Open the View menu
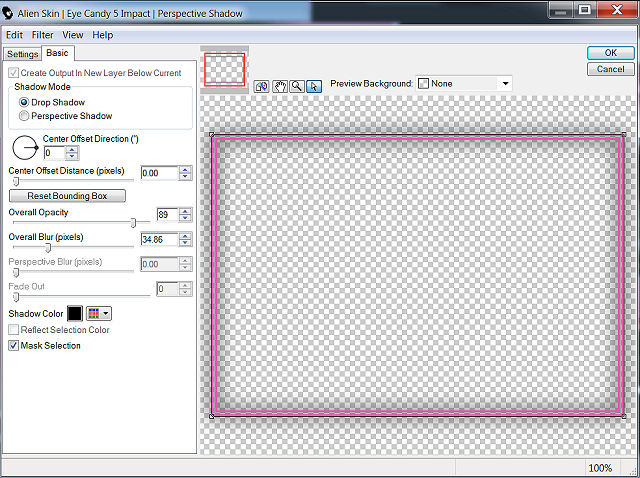 (73, 35)
